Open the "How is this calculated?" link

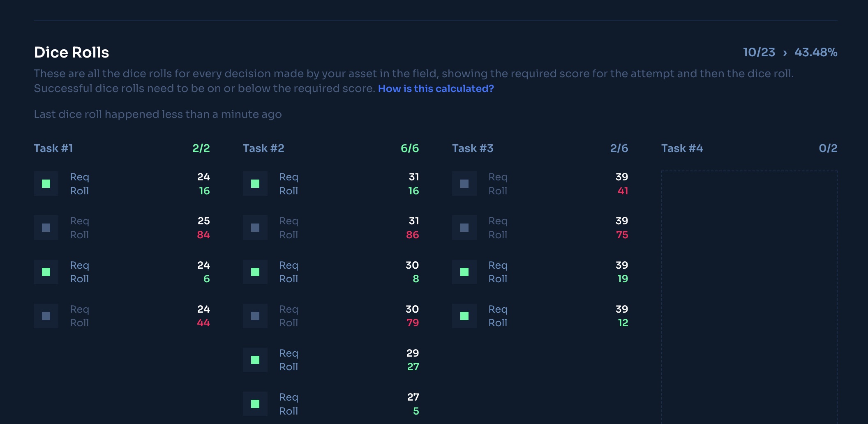point(436,89)
